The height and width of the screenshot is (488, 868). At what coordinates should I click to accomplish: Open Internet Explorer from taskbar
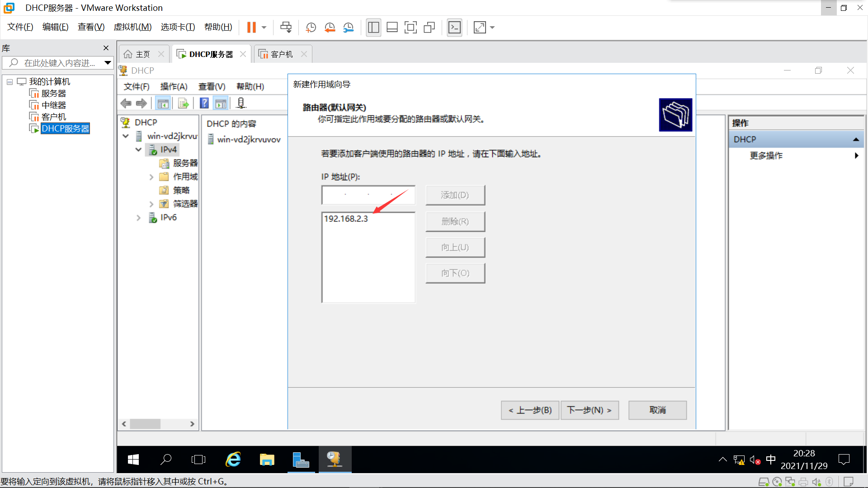coord(233,460)
